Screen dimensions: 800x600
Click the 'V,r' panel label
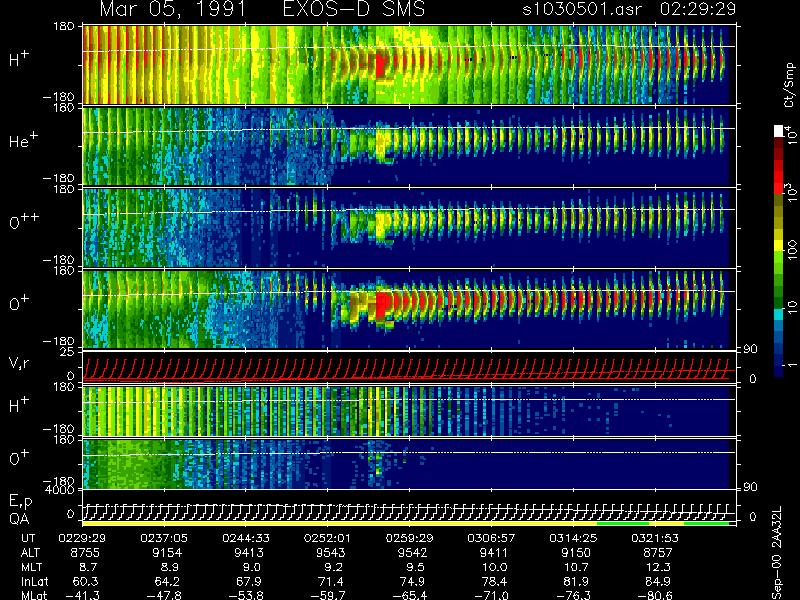(19, 363)
